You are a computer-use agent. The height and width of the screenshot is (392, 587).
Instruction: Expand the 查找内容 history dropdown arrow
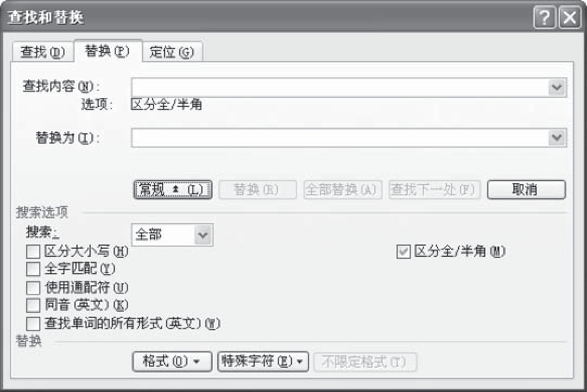557,87
